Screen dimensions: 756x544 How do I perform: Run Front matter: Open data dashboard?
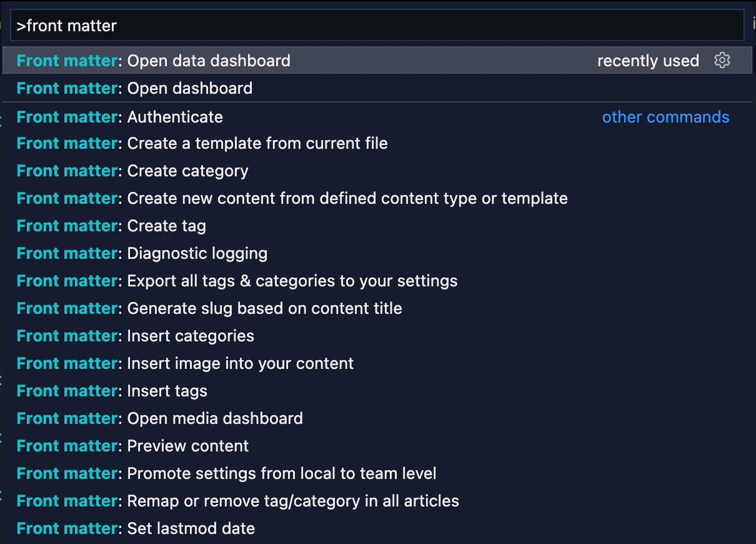coord(209,61)
